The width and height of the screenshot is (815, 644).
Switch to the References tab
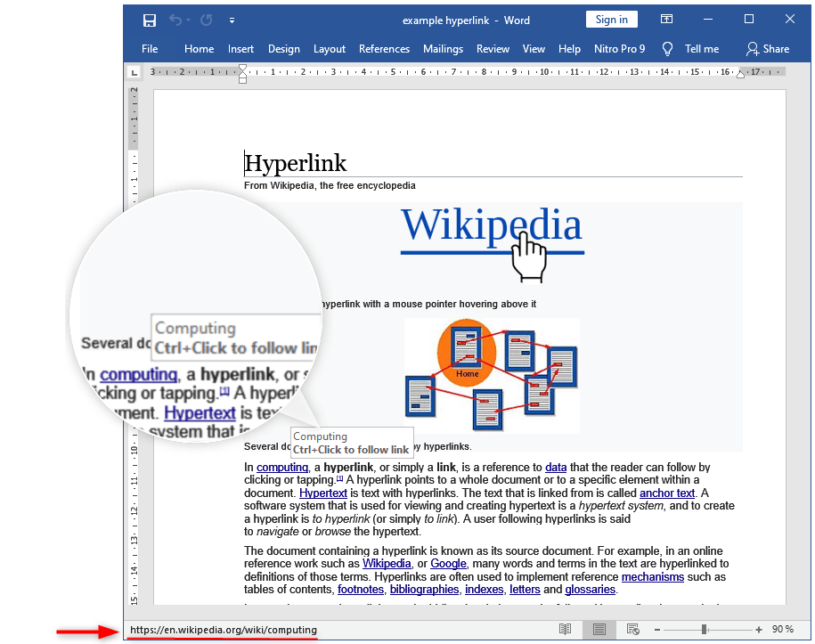coord(384,49)
